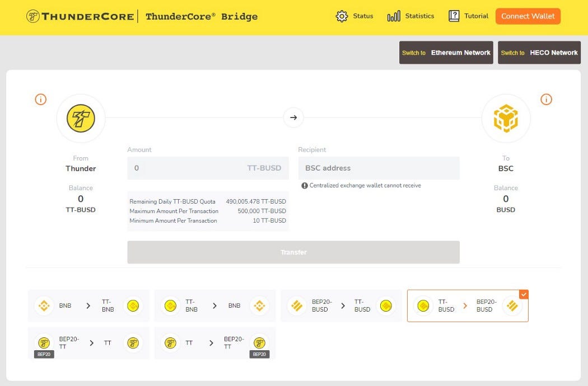Open the Statistics link text
The width and height of the screenshot is (588, 386).
(419, 16)
